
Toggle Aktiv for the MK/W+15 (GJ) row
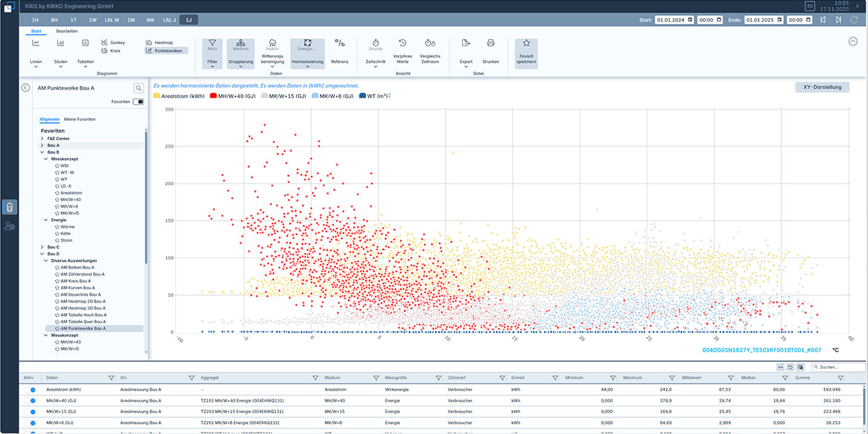pyautogui.click(x=30, y=411)
